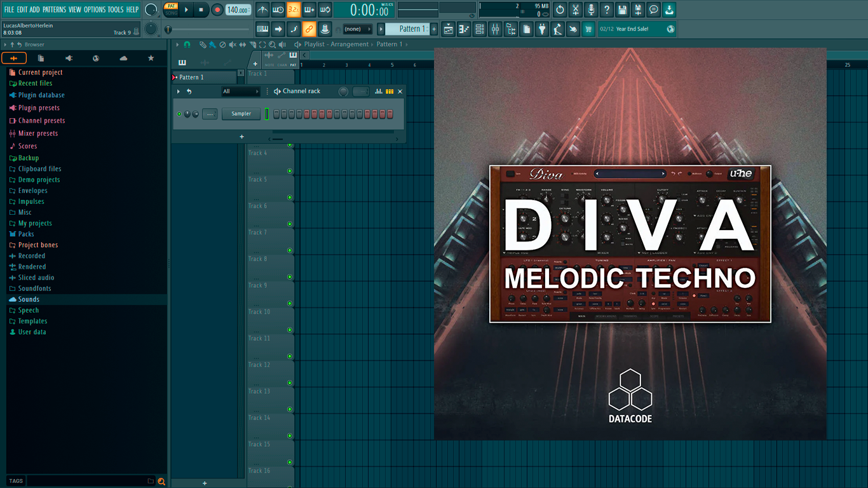Switch to the Browser starred favorites tab

point(151,58)
